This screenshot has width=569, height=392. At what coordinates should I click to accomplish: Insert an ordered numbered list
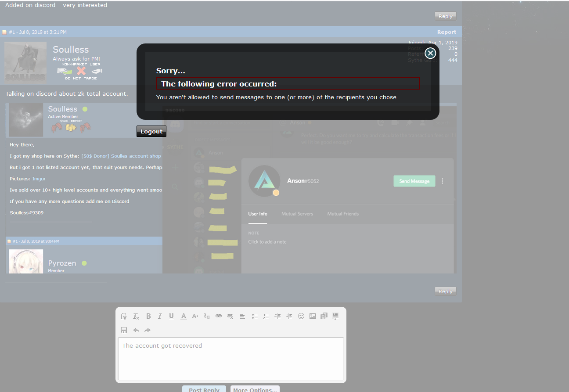point(266,316)
